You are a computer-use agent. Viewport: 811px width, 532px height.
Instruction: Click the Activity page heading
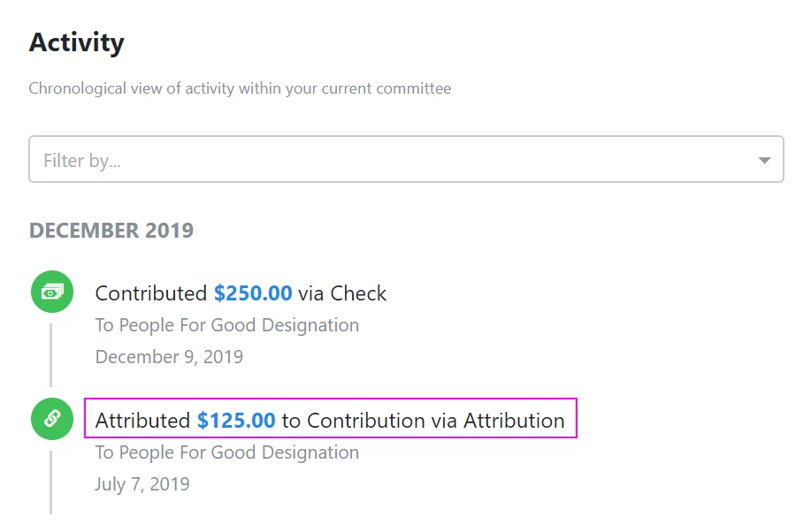click(x=77, y=42)
